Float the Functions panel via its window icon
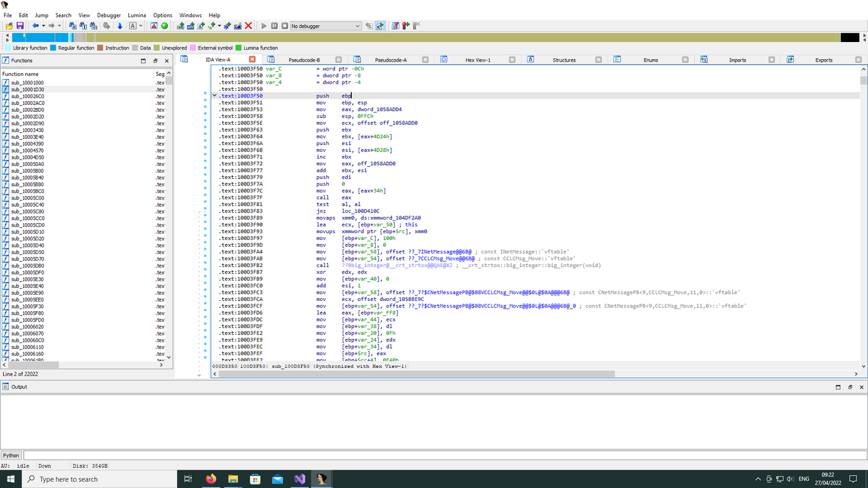 pos(155,60)
